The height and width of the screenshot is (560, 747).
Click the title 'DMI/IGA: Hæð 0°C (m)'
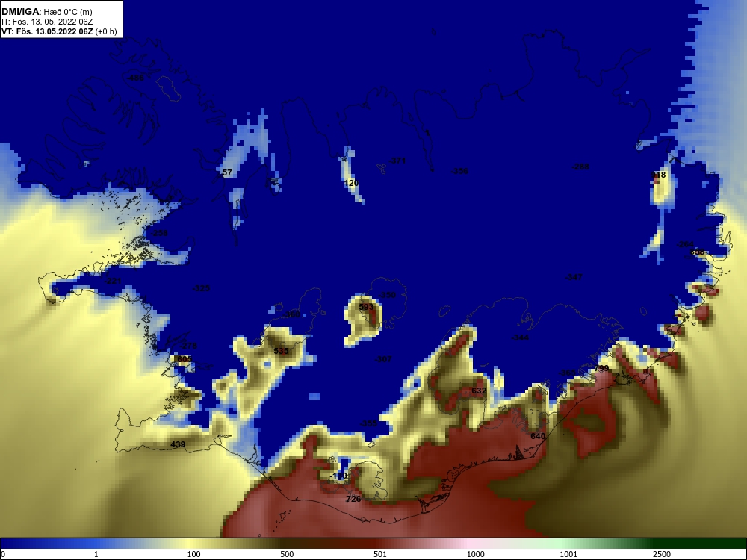[x=46, y=12]
